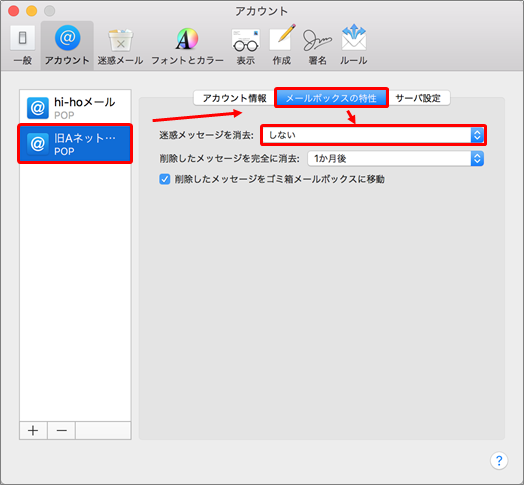The image size is (524, 485).
Task: Expand the 削除したメッセージを完全に消去 dropdown
Action: click(396, 158)
